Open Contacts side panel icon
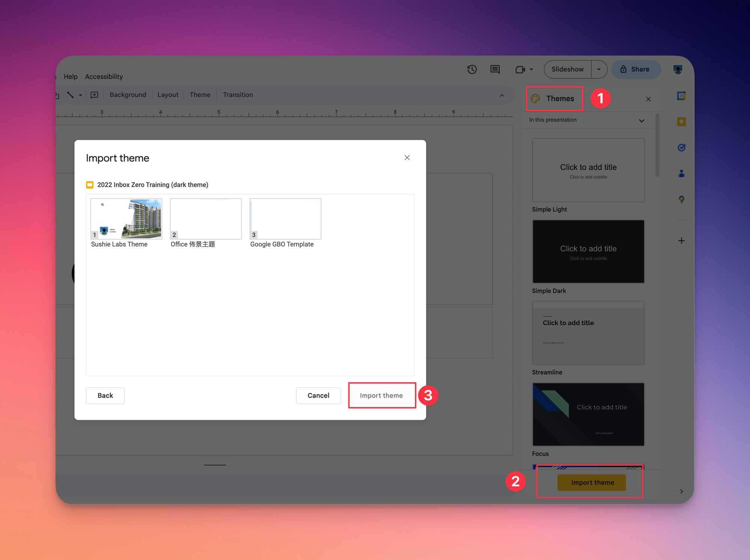The width and height of the screenshot is (750, 560). (x=681, y=173)
